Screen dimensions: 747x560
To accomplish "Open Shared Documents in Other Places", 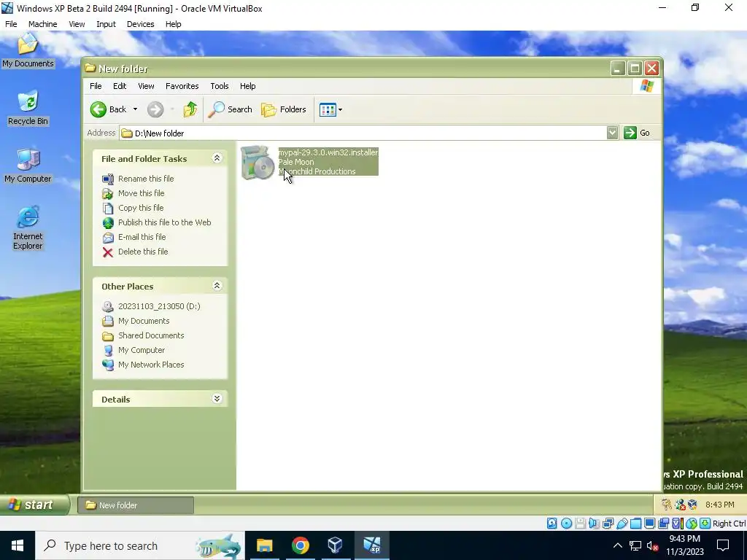I will coord(151,335).
